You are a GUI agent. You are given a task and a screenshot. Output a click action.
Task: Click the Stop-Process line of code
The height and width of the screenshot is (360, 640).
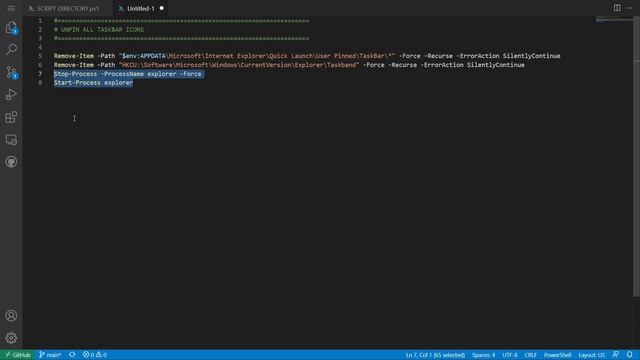pyautogui.click(x=128, y=74)
